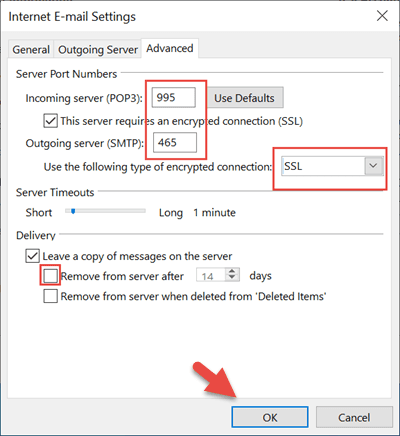
Task: Click the Server Timeouts slider handle
Action: [73, 211]
